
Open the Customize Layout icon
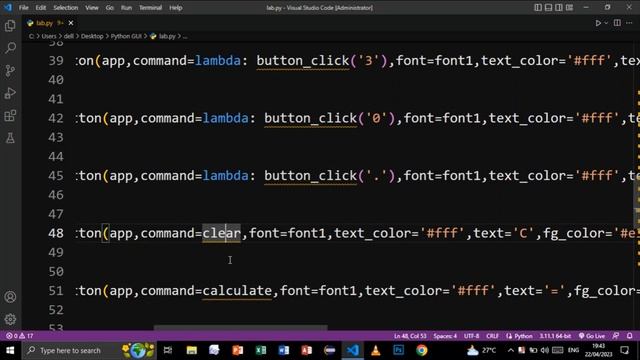pyautogui.click(x=569, y=7)
